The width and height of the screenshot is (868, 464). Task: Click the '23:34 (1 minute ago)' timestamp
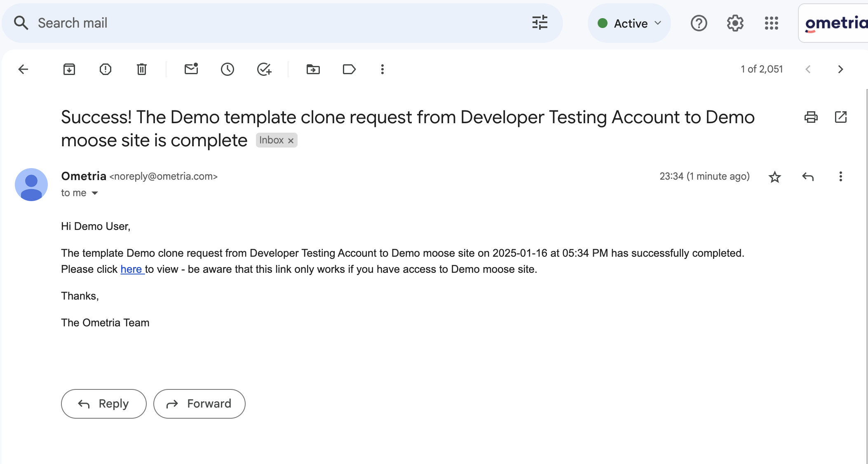point(704,176)
